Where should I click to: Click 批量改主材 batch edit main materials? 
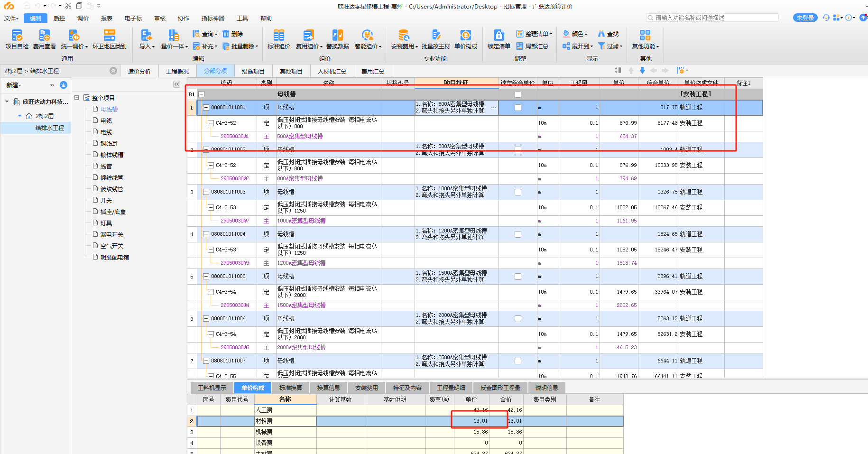click(x=436, y=39)
